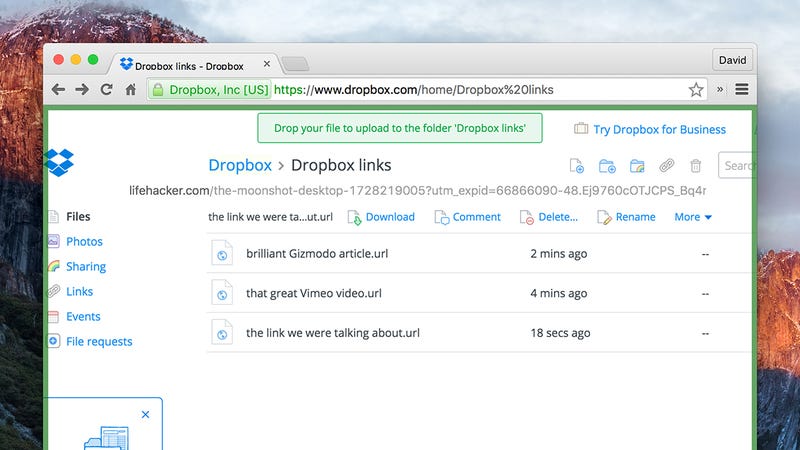Screen dimensions: 800x450
Task: Click the Dropbox logo in the sidebar
Action: coord(59,163)
